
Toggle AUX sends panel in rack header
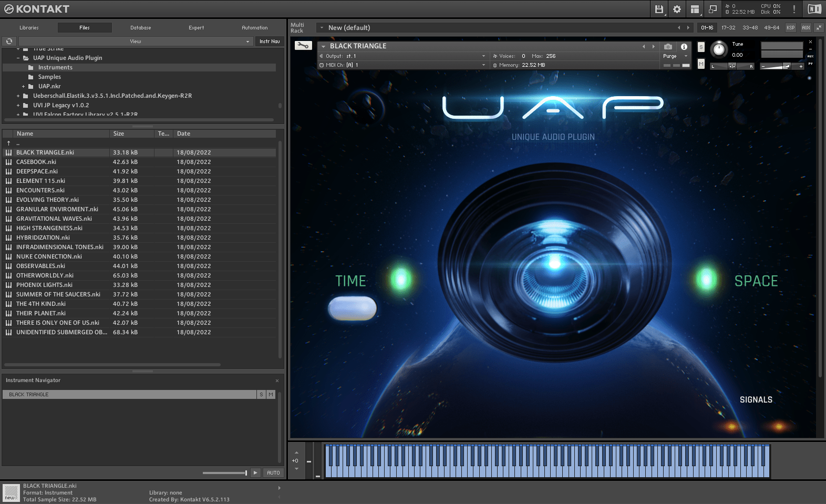pos(806,27)
